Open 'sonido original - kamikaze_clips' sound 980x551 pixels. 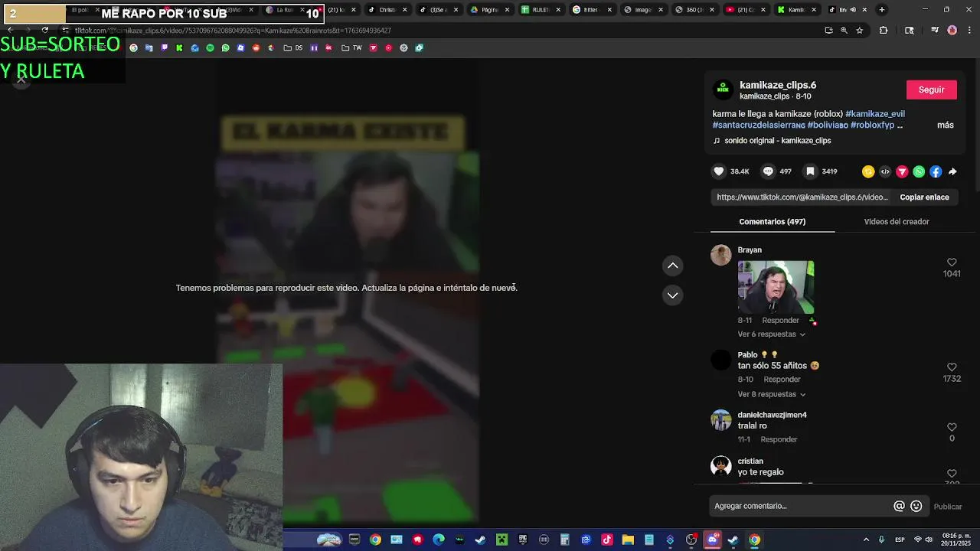(777, 141)
